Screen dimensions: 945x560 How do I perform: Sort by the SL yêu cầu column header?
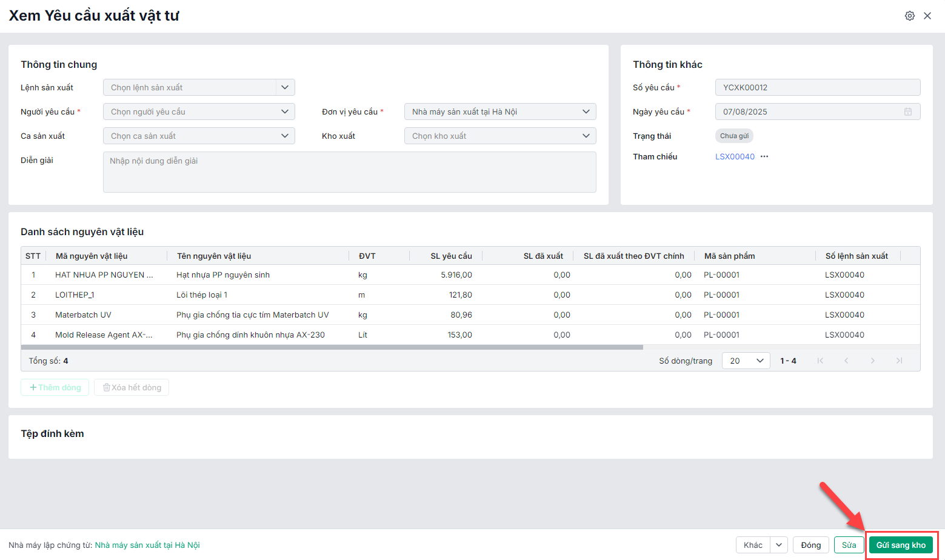pyautogui.click(x=451, y=256)
